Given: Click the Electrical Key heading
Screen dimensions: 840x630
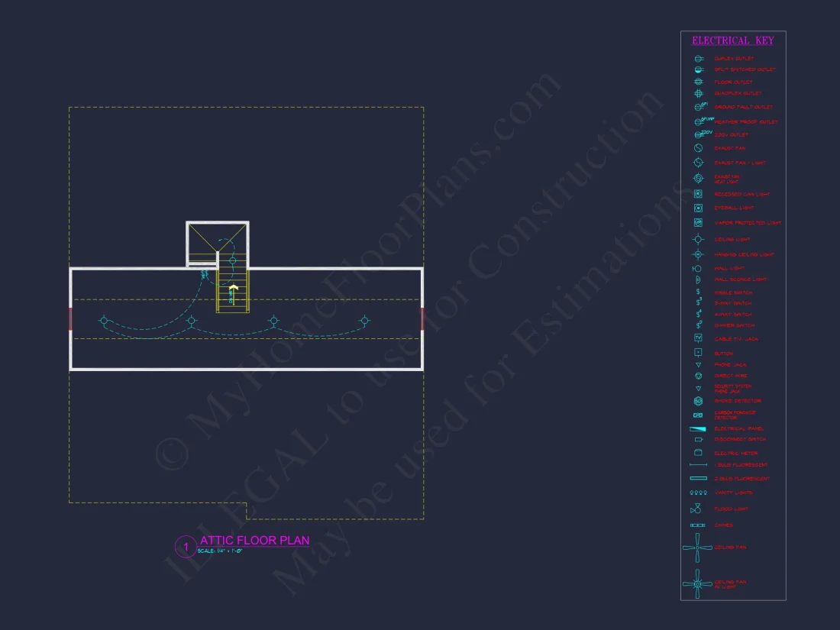Looking at the screenshot, I should 732,40.
